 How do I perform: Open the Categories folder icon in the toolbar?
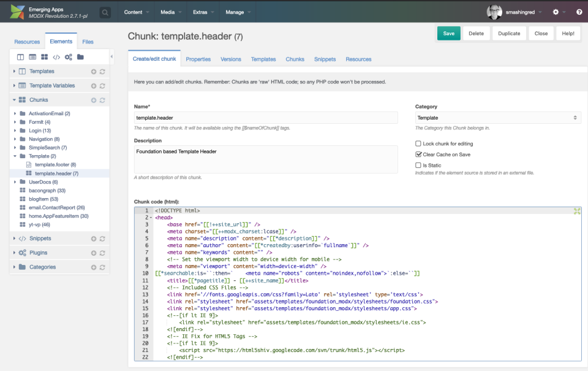point(80,58)
